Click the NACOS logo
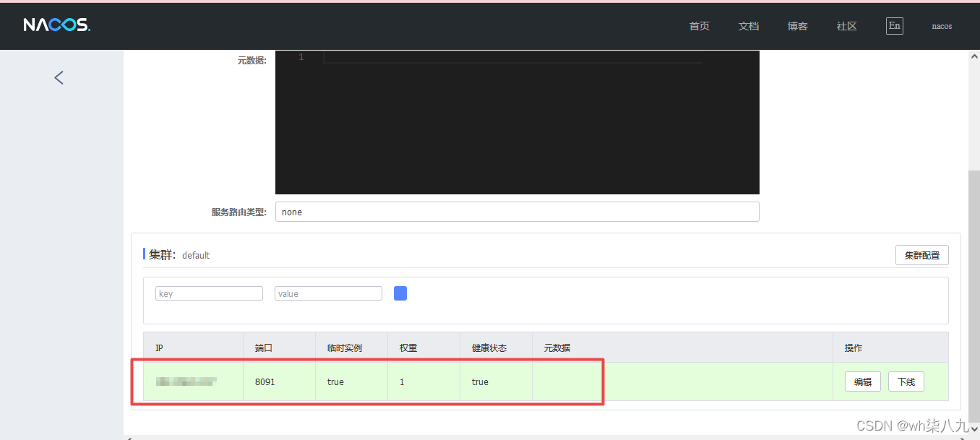 click(57, 25)
